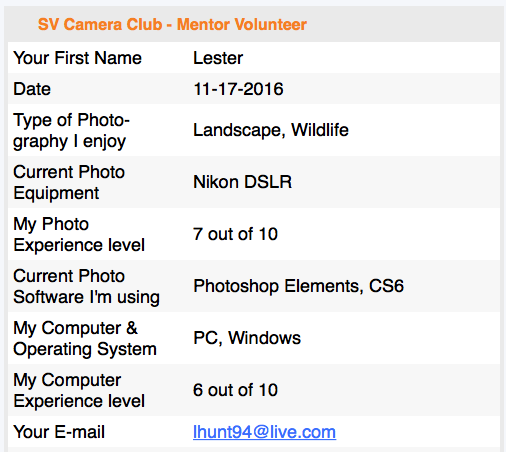The height and width of the screenshot is (452, 506).
Task: Click the Your E-mail label
Action: [59, 432]
